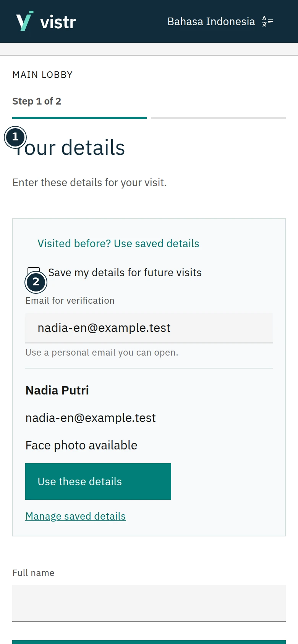Viewport: 298px width, 644px height.
Task: Focus the Full name input field
Action: pos(149,604)
